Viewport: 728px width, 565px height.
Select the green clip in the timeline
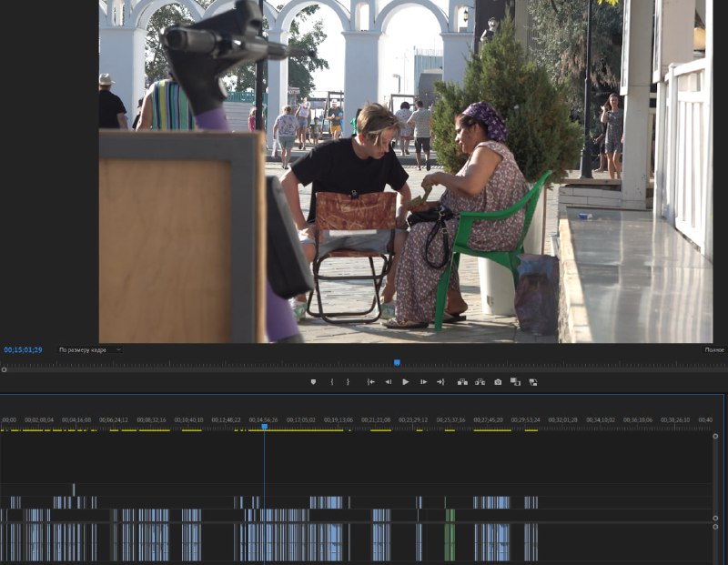(x=450, y=540)
